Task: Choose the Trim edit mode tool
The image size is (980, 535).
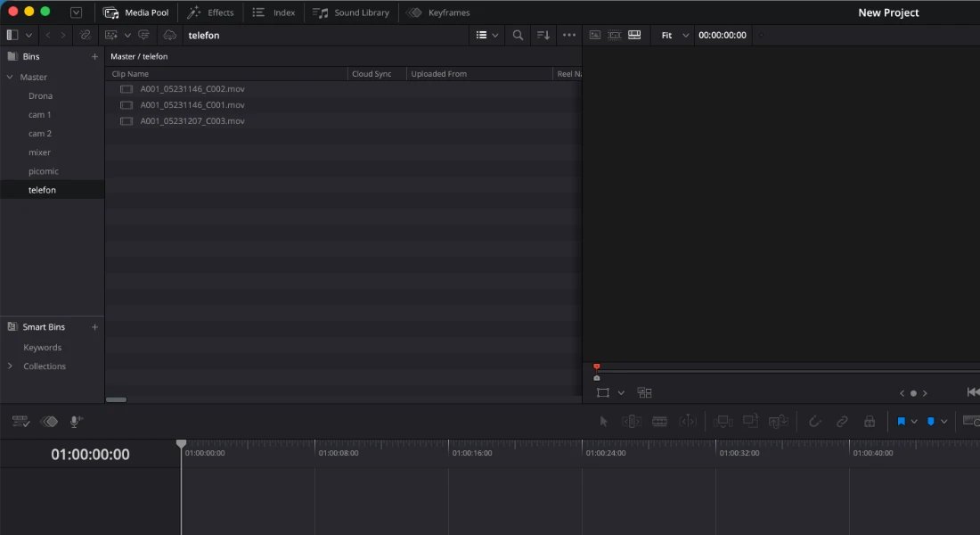Action: pos(632,421)
